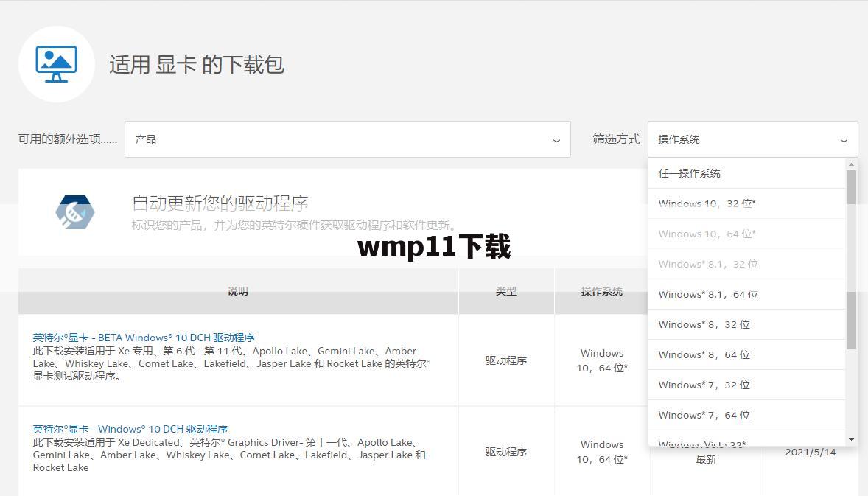Select Windows 8.1, 32 位 option

746,264
